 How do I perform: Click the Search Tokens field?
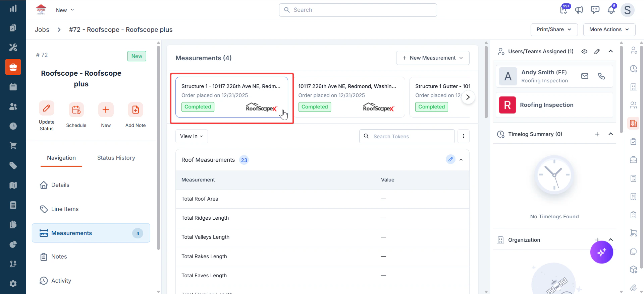click(x=407, y=136)
